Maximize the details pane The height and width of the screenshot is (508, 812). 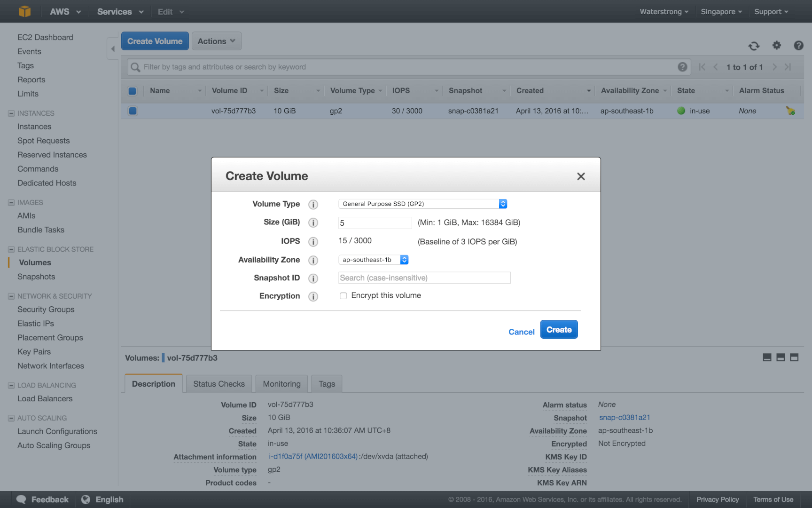point(794,357)
